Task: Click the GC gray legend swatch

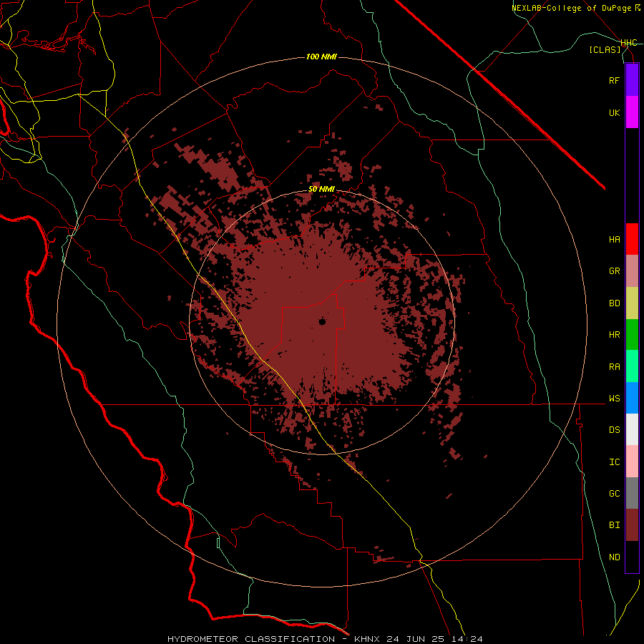Action: (632, 493)
